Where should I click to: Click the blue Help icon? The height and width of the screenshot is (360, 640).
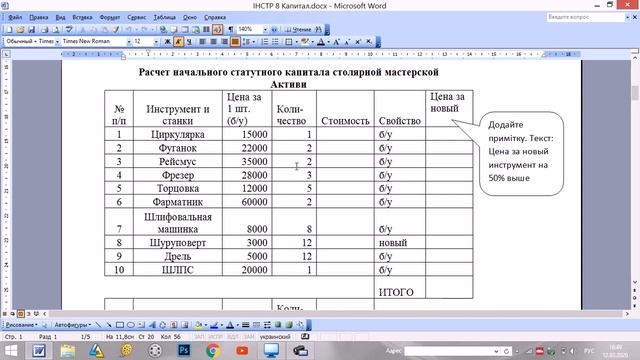274,29
